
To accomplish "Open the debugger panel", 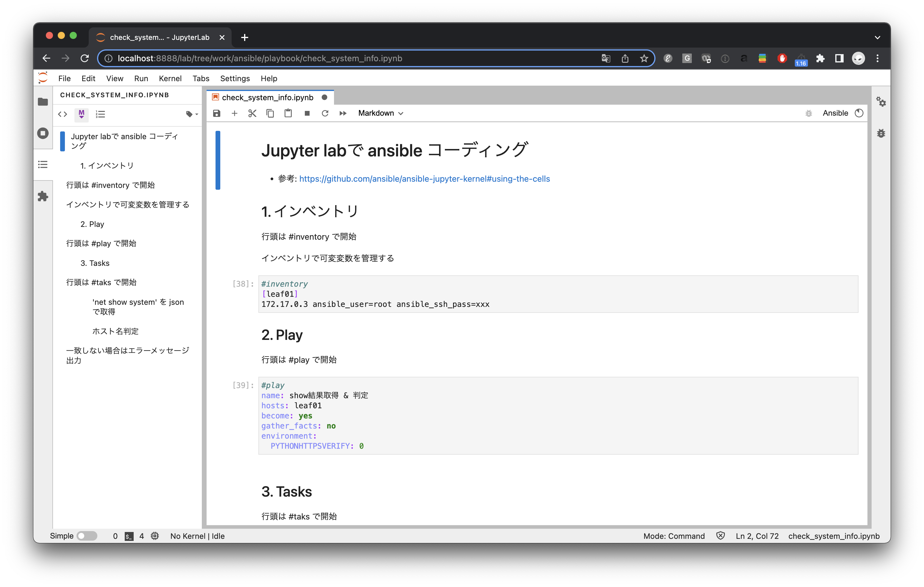I will click(881, 133).
